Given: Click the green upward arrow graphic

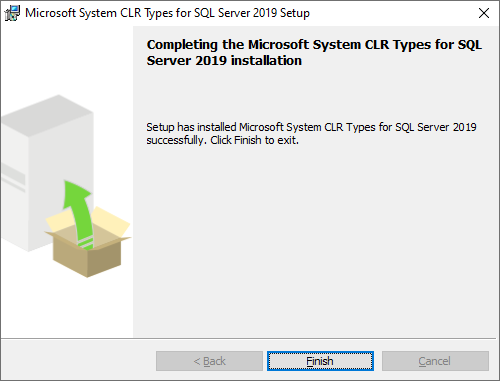Looking at the screenshot, I should (79, 213).
